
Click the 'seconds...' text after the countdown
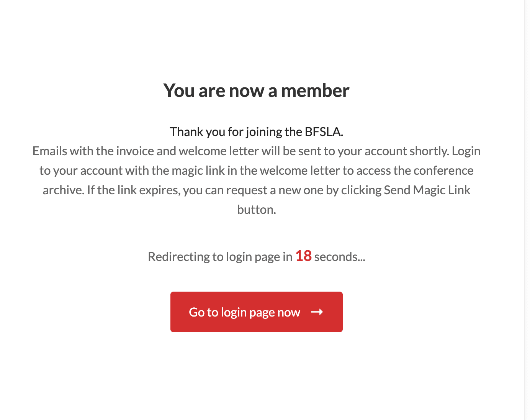coord(339,257)
